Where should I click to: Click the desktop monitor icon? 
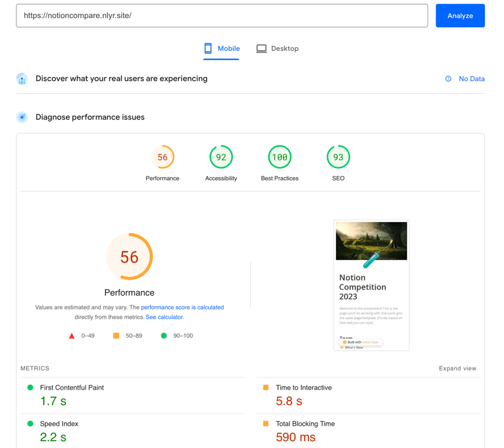pos(261,48)
